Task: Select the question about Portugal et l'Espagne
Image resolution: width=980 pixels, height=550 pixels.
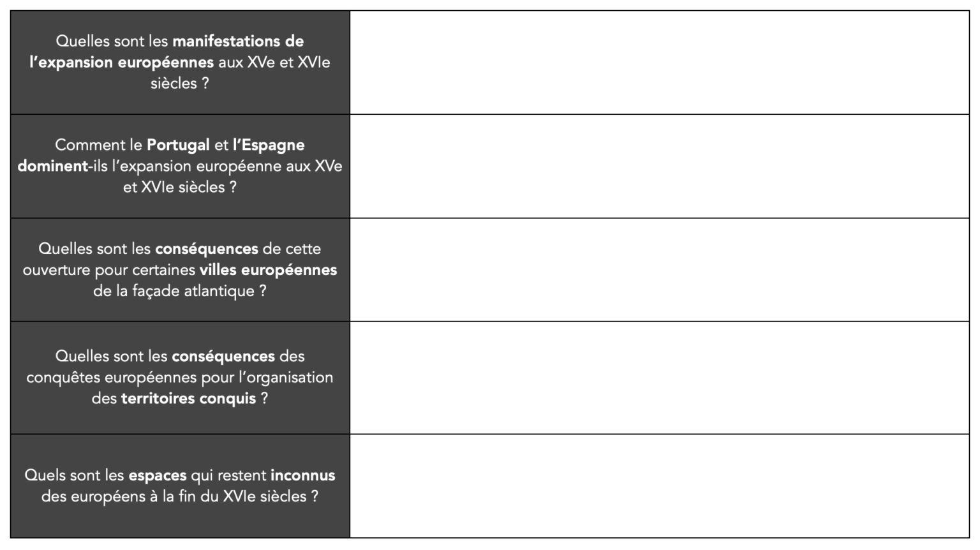Action: [x=180, y=167]
